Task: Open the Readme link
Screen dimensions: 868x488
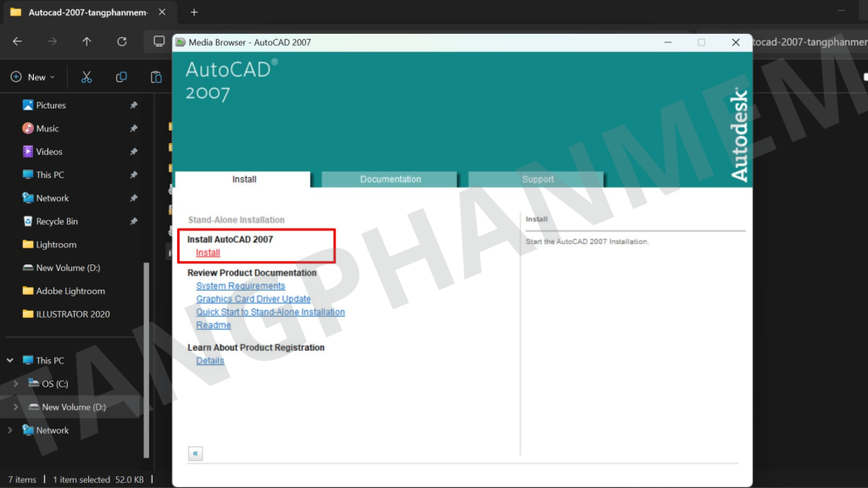Action: click(x=214, y=325)
